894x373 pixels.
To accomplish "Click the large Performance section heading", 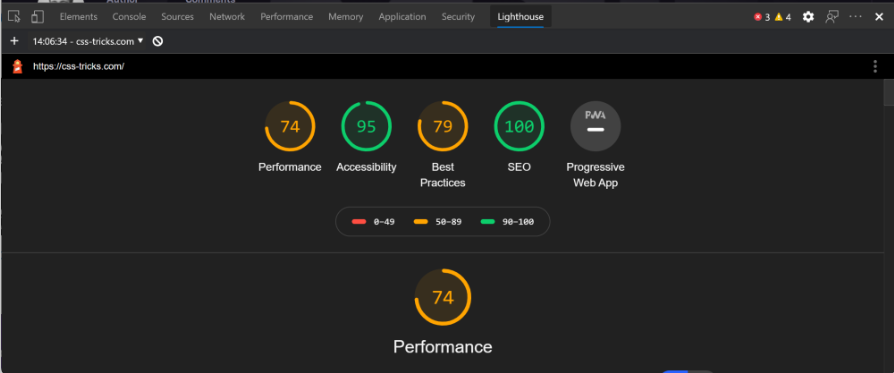I will click(x=442, y=347).
